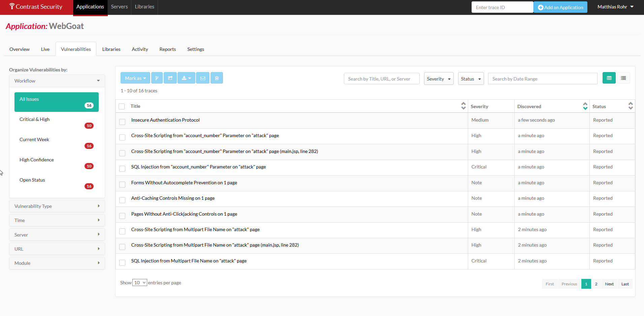Screen dimensions: 644x316
Task: Go to Servers in top navigation
Action: [119, 7]
